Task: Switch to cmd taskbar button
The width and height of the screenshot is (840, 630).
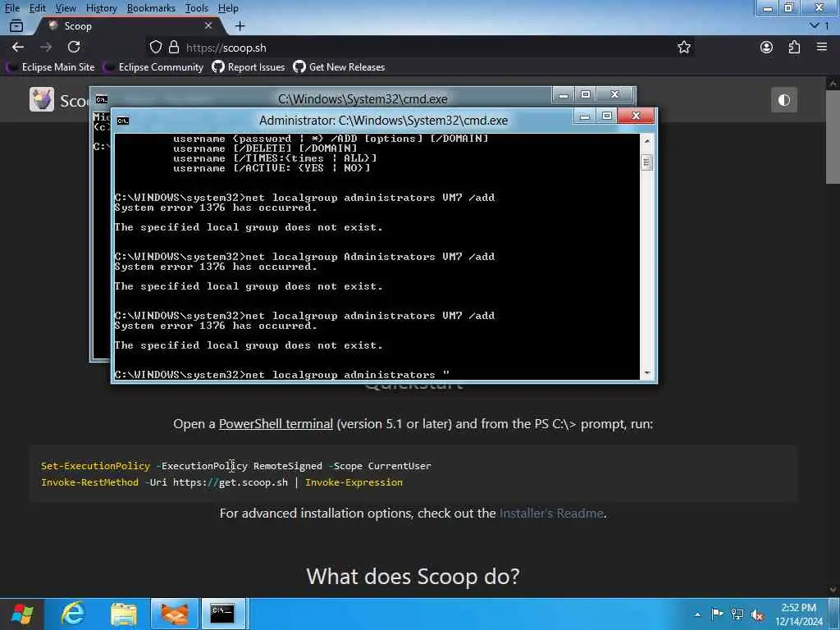Action: 223,614
